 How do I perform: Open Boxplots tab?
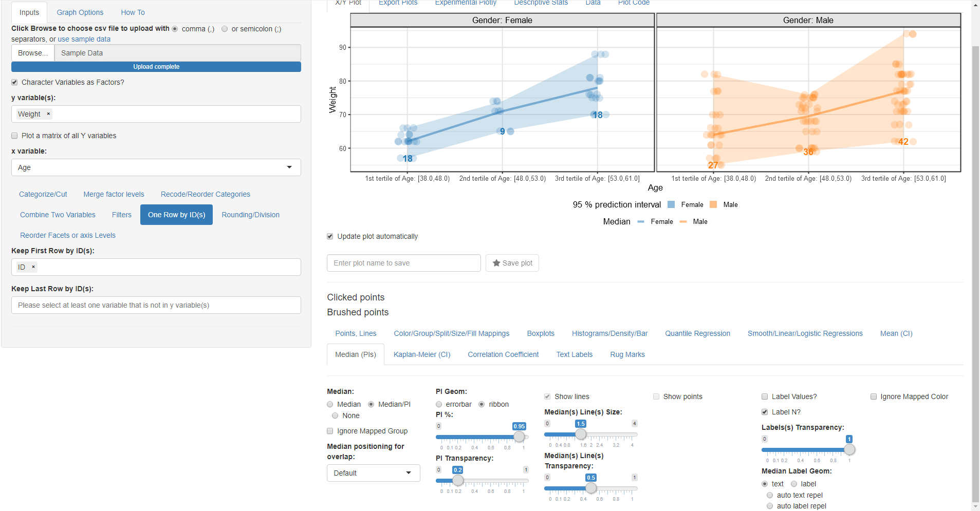tap(541, 333)
